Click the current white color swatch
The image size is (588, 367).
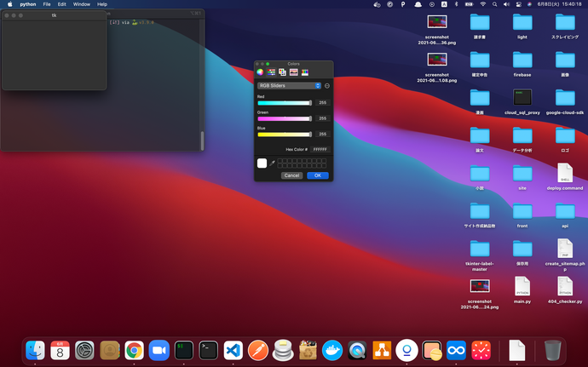262,163
